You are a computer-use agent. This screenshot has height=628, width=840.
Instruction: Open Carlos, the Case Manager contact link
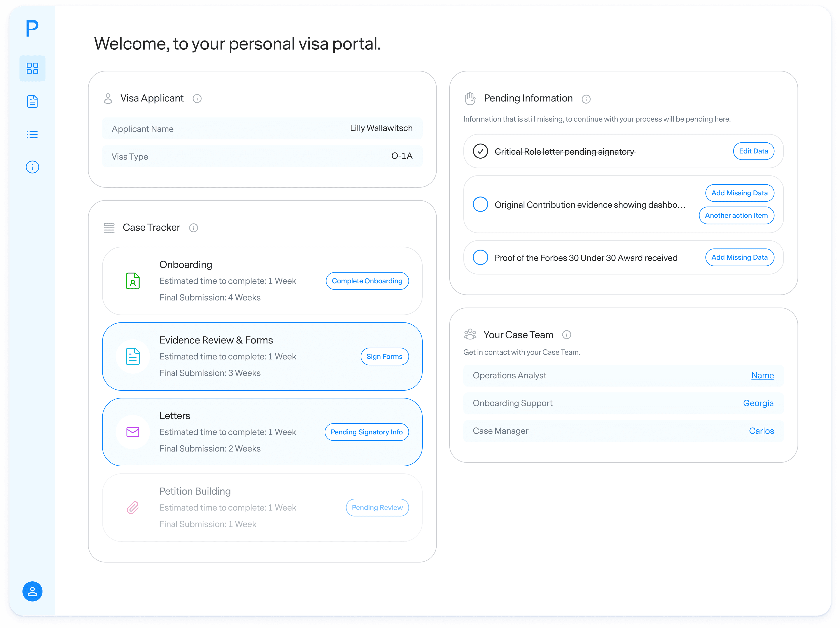pos(761,430)
